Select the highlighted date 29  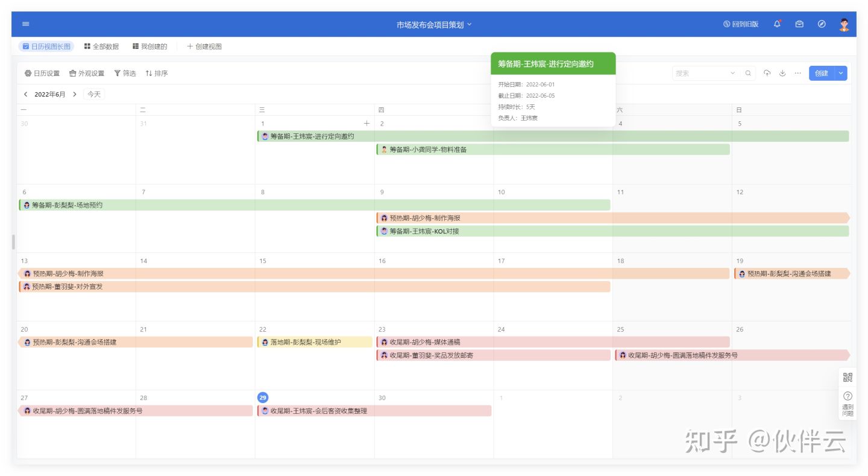click(263, 398)
